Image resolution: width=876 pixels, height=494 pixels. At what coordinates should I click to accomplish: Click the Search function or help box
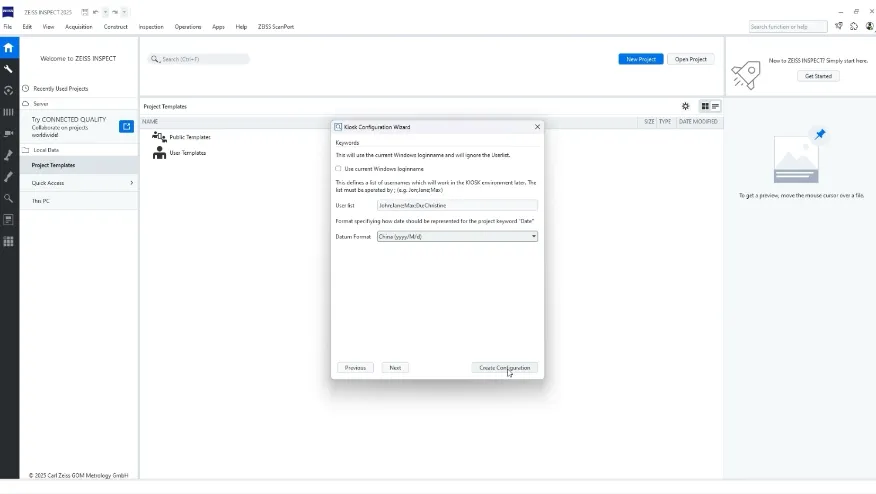coord(788,27)
